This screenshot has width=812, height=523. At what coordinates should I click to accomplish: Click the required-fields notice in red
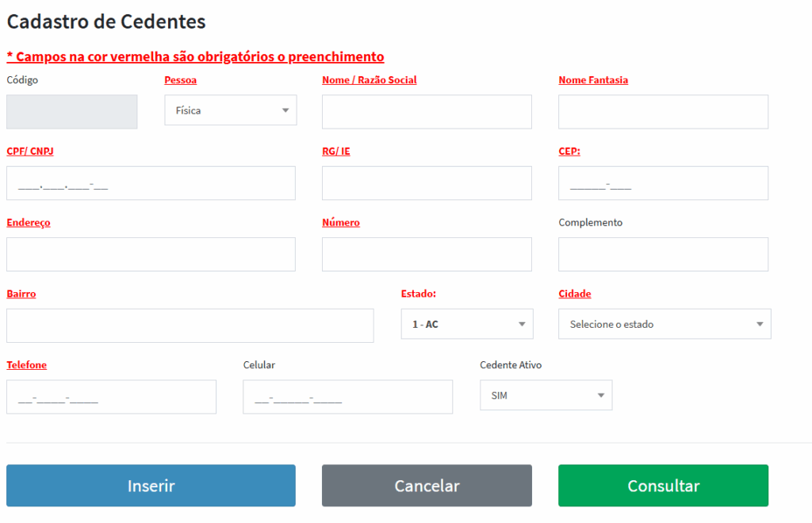pyautogui.click(x=195, y=57)
